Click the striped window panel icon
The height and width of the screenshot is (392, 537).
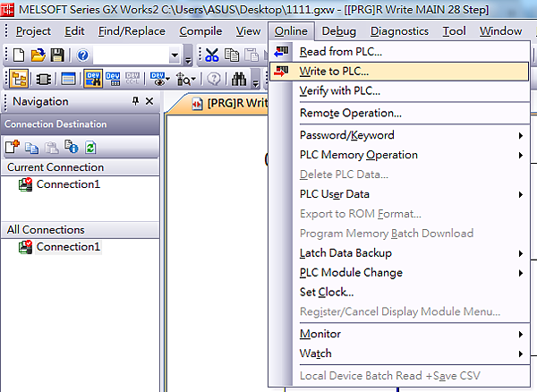69,79
